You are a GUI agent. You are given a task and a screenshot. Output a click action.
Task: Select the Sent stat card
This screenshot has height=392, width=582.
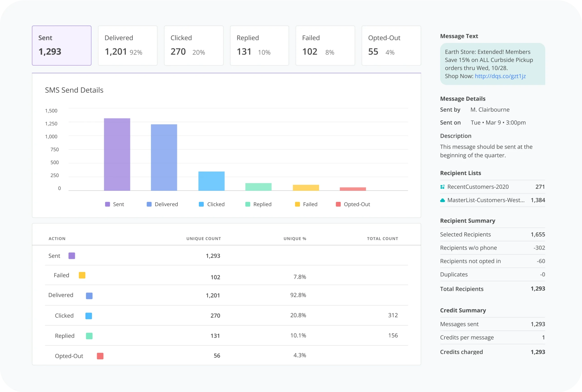62,45
